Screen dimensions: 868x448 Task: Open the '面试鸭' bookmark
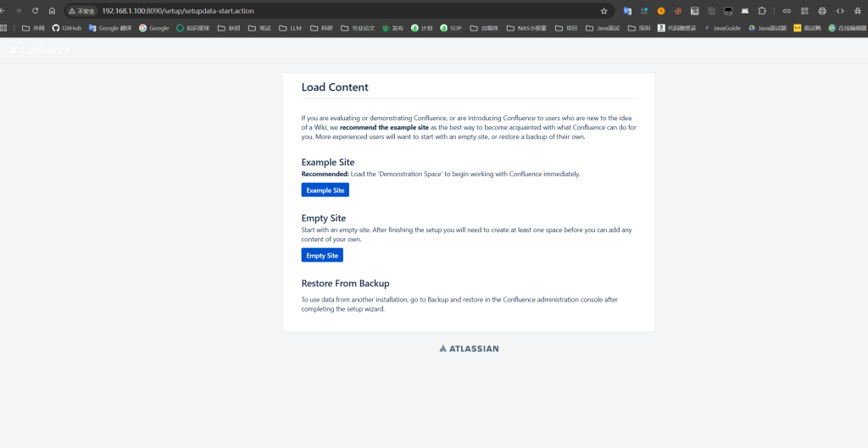(807, 28)
